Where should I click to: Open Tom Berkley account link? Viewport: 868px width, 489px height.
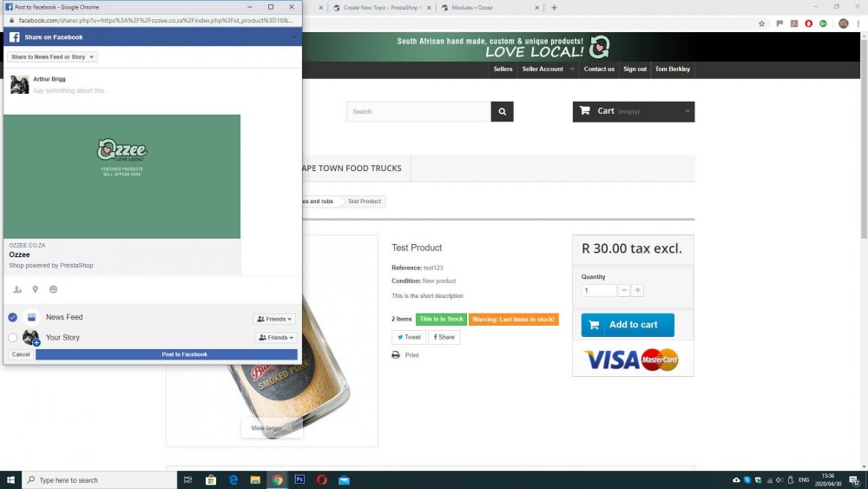click(x=673, y=69)
